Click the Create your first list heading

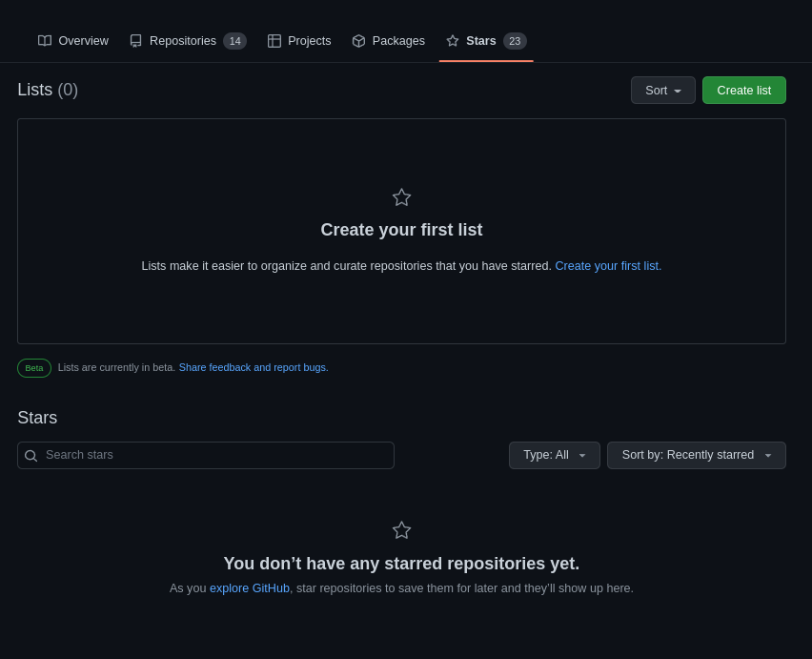[x=402, y=230]
